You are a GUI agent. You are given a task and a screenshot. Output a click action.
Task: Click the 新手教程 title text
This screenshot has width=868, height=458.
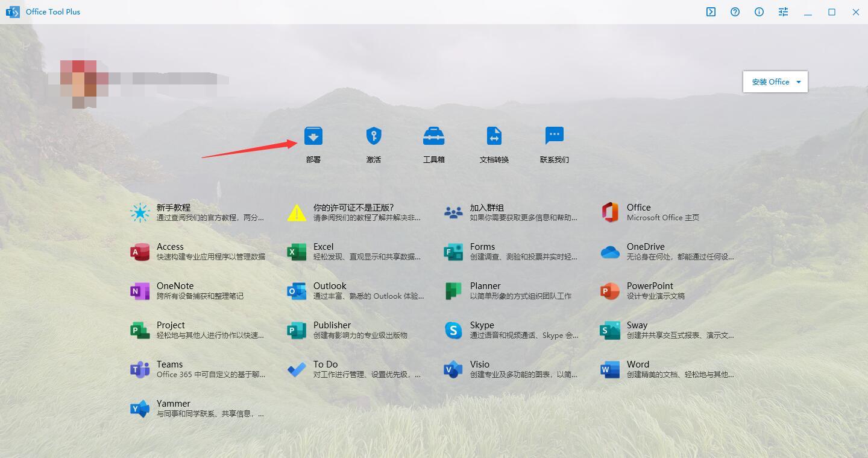point(174,208)
